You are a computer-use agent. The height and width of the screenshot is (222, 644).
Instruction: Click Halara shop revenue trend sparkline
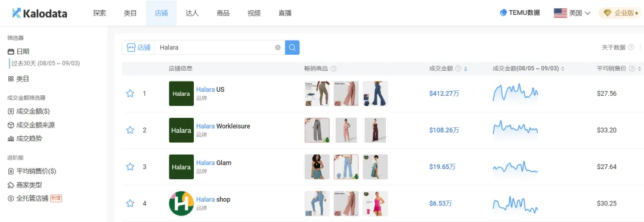[x=515, y=204]
